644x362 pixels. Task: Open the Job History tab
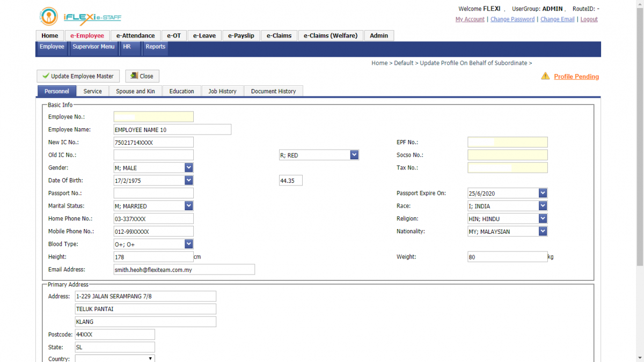click(222, 91)
